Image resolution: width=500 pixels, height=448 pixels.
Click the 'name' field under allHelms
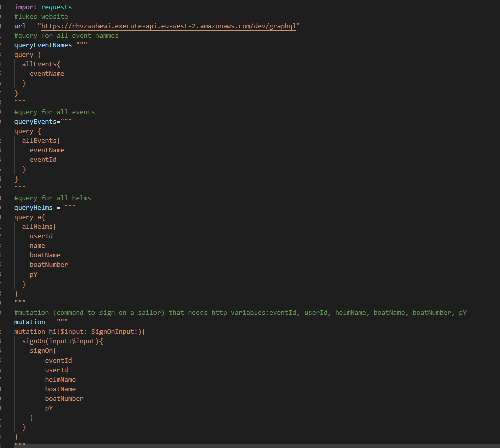37,246
